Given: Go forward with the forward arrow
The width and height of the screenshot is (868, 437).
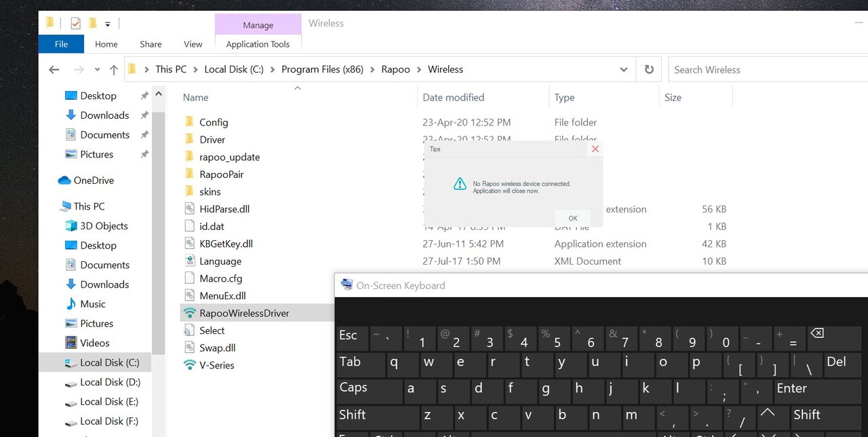Looking at the screenshot, I should (x=78, y=69).
